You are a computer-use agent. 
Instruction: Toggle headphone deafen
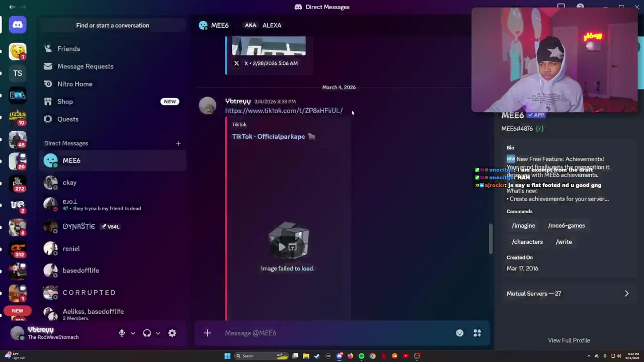(x=147, y=333)
